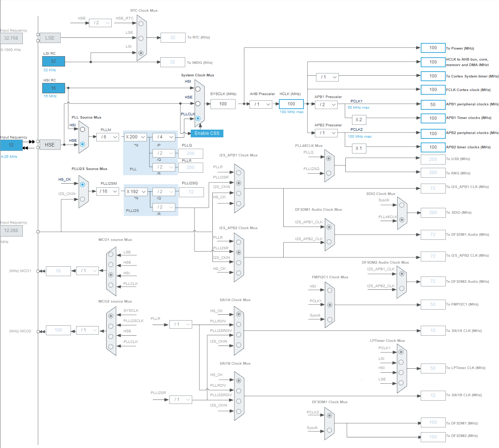Click the LSI RC 32 value block
Screen dimensions: 499x448
click(x=54, y=61)
